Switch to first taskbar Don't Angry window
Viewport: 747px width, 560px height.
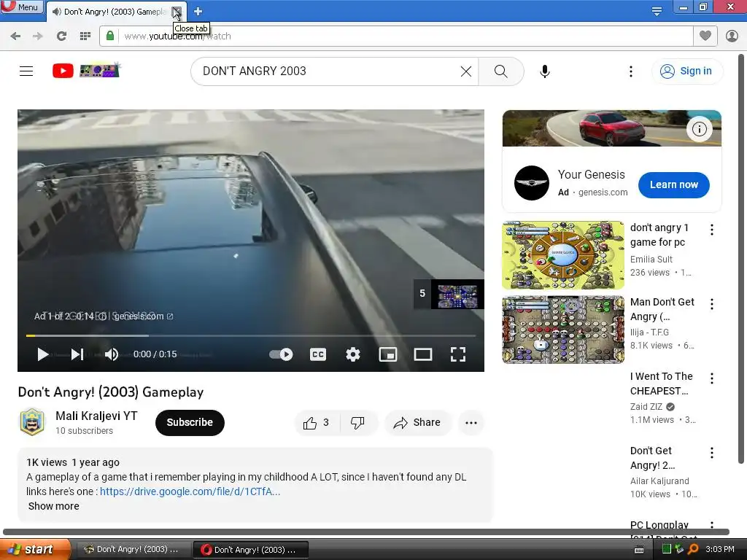[133, 550]
